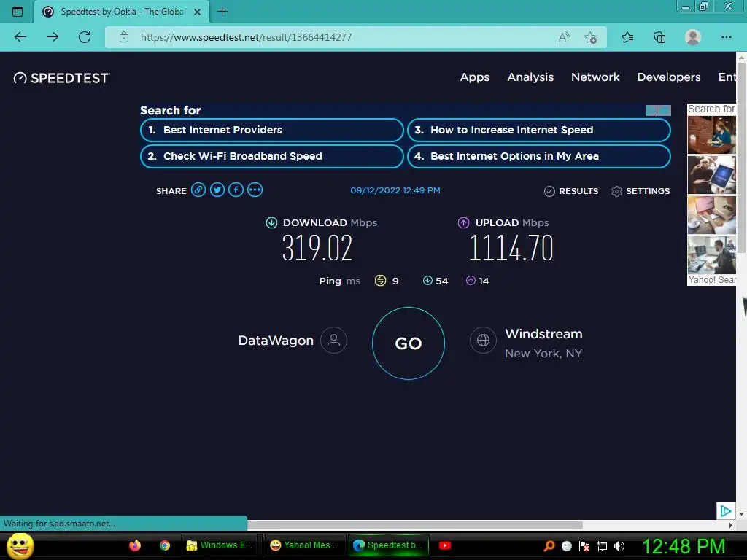The image size is (747, 560).
Task: Open the bottom office thumbnail in sidebar ad
Action: pyautogui.click(x=712, y=255)
